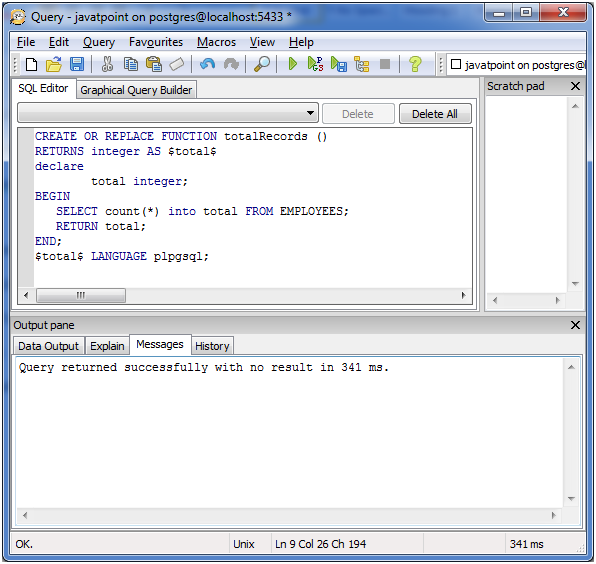Click Scratch pad scroll up arrow
The width and height of the screenshot is (596, 564).
click(x=575, y=106)
